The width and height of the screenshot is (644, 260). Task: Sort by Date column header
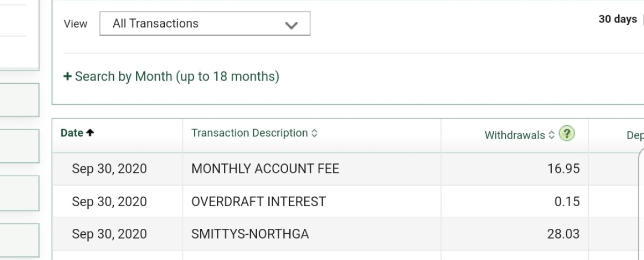(72, 133)
